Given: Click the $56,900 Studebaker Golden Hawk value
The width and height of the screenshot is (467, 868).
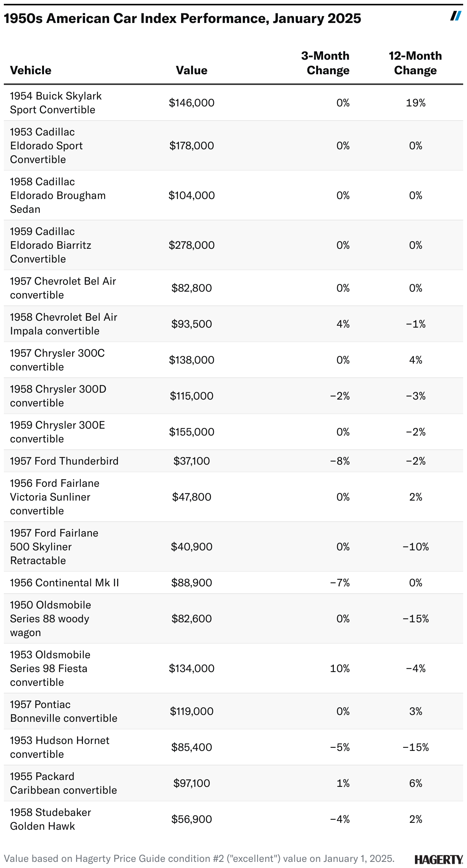Looking at the screenshot, I should tap(191, 819).
